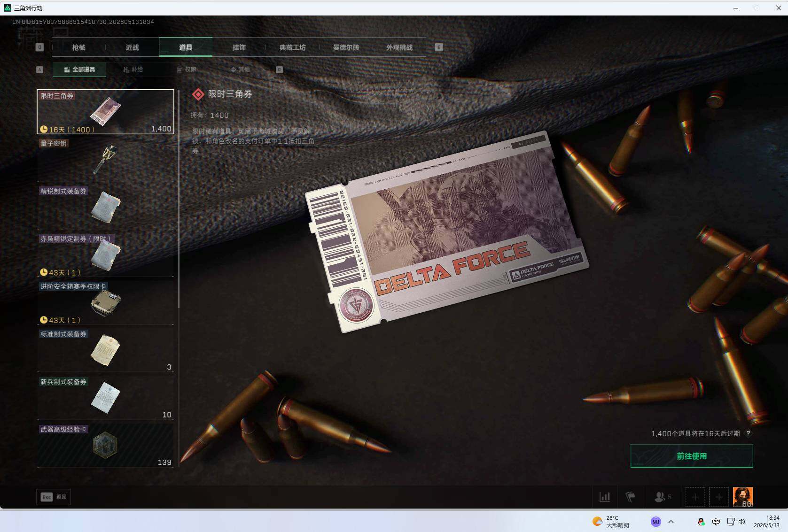
Task: Filter items by 权限
Action: pyautogui.click(x=187, y=69)
